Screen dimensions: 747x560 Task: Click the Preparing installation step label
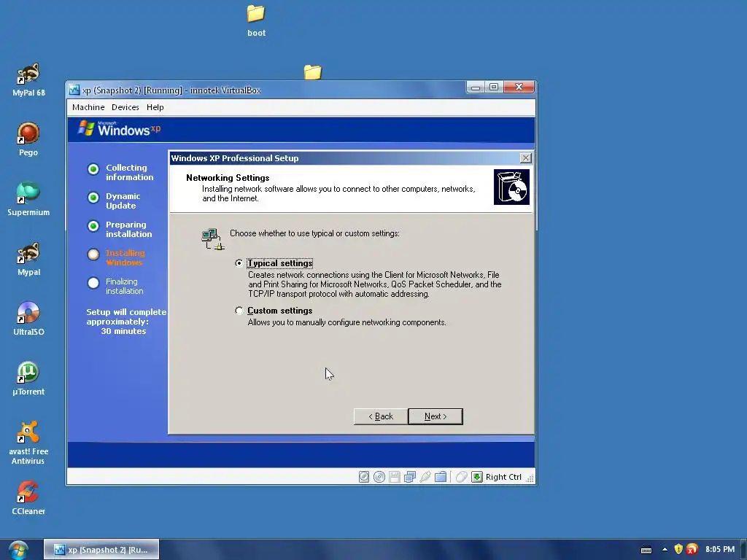(x=128, y=230)
